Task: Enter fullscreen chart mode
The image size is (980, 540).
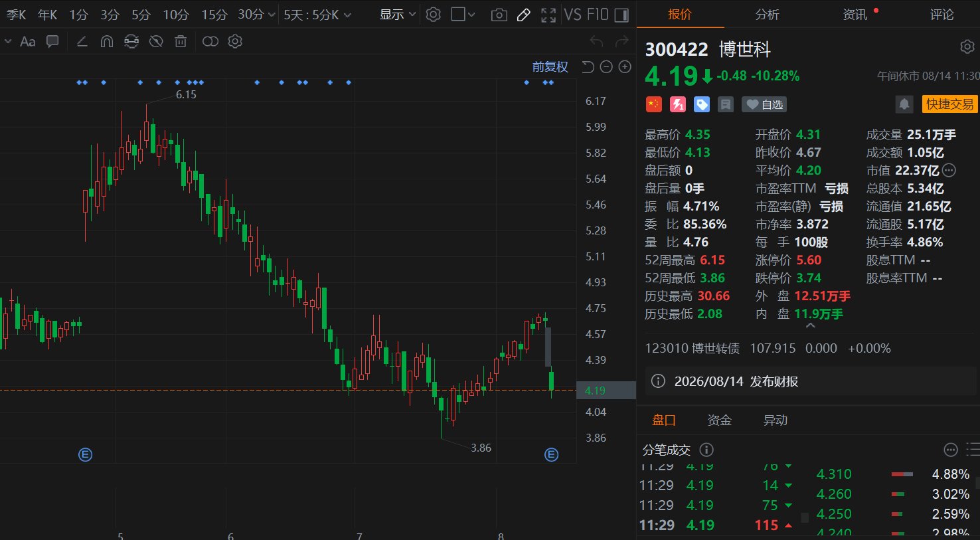Action: [x=548, y=15]
